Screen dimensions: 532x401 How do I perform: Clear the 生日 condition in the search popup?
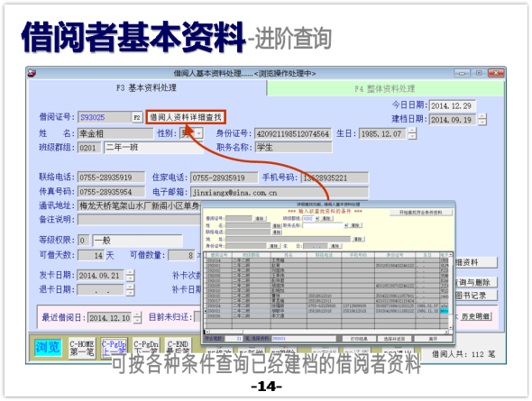click(335, 246)
